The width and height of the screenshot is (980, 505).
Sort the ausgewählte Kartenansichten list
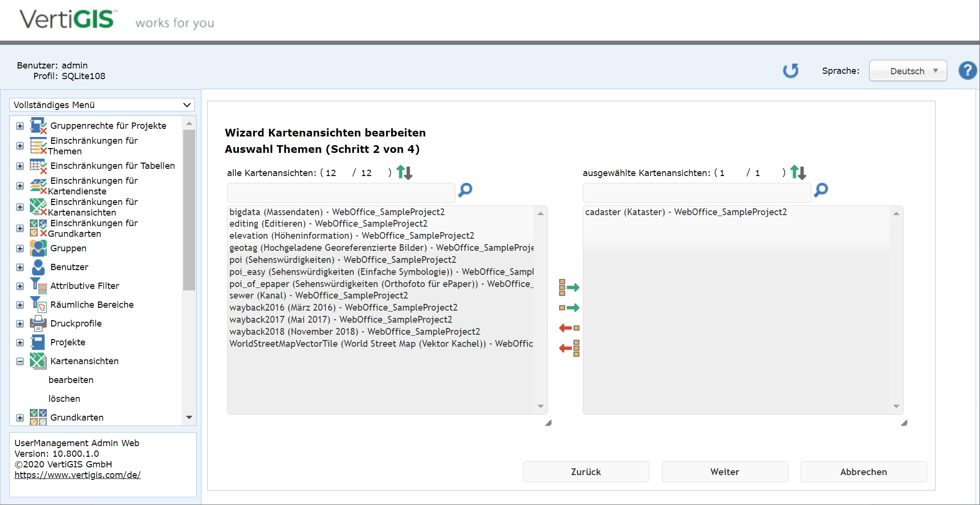(798, 172)
